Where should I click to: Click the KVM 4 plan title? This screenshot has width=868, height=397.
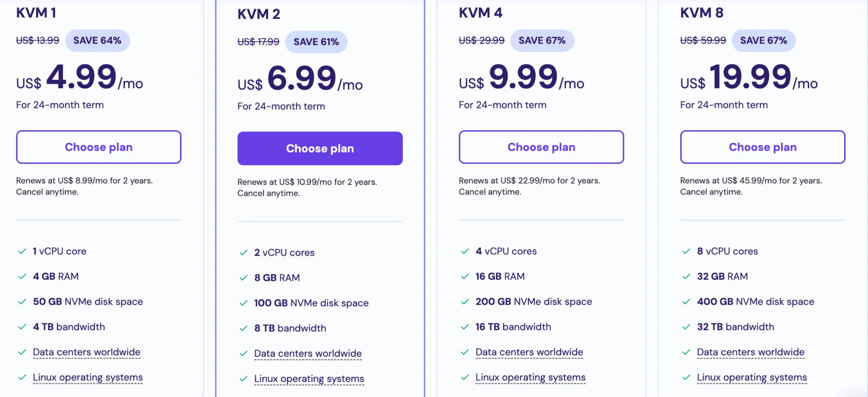(480, 13)
